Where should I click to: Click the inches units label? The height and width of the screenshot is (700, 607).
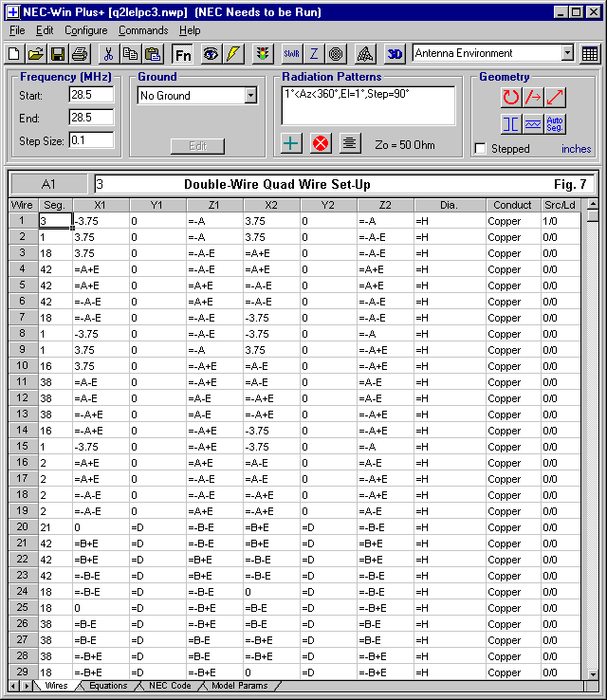click(x=576, y=149)
